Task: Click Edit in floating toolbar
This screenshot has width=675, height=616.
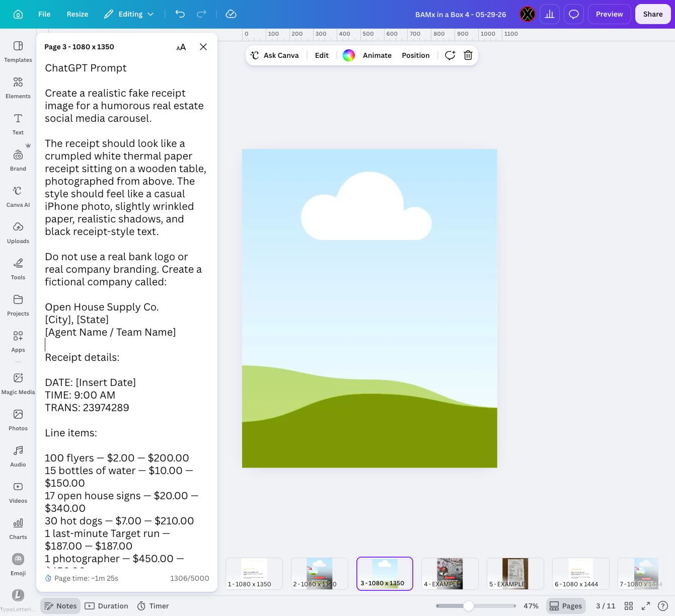Action: 322,55
